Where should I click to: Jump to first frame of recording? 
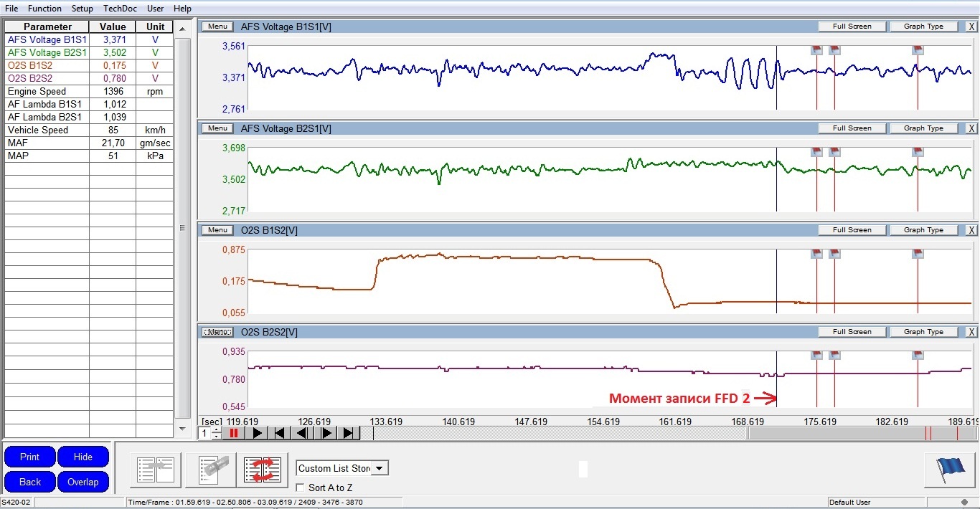pyautogui.click(x=281, y=433)
